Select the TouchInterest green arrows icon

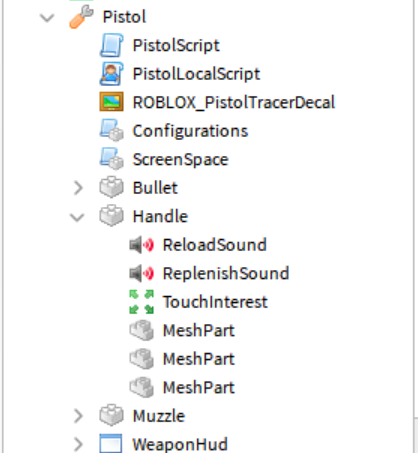pos(142,302)
